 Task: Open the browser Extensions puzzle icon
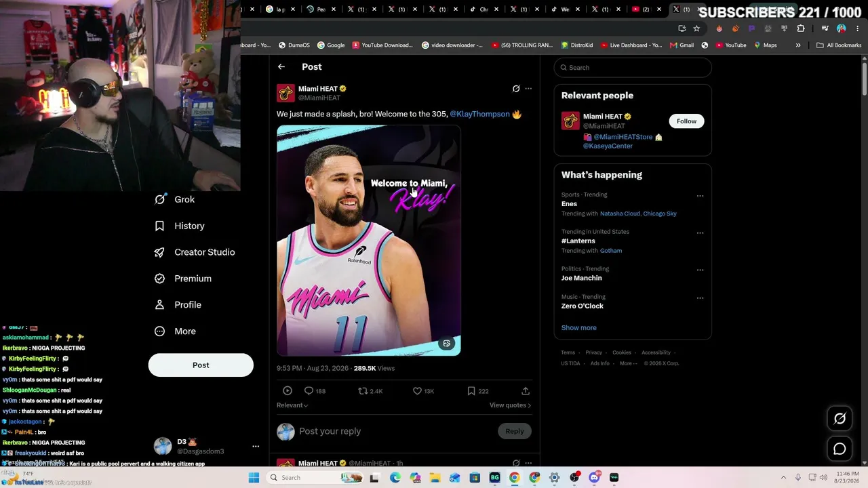click(801, 28)
